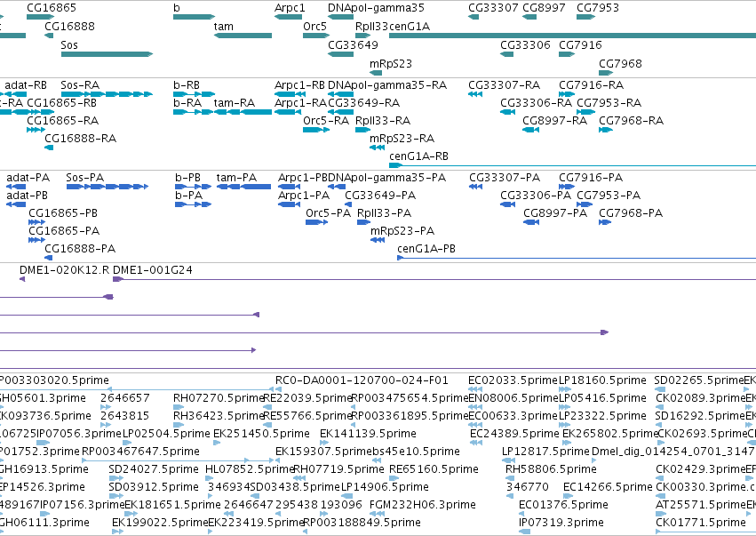Screen dimensions: 756x536
Task: Click the Orc5 gene bar
Action: (x=316, y=36)
